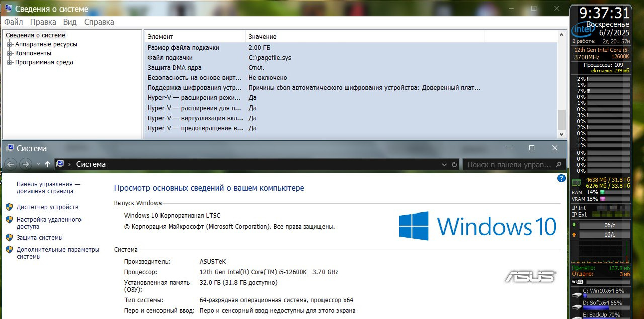Screen dimensions: 644x319
Task: Click the shield icon beside Диспетчер устройств
Action: tap(9, 207)
